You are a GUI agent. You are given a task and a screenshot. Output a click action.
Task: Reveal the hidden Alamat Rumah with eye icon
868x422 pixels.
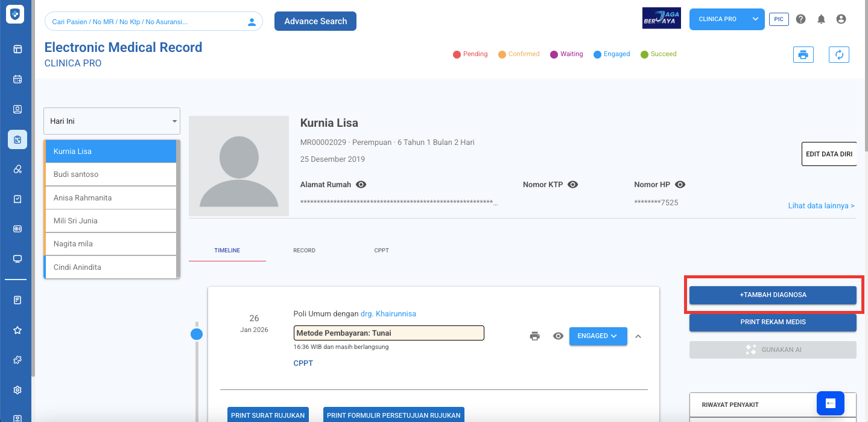tap(361, 185)
